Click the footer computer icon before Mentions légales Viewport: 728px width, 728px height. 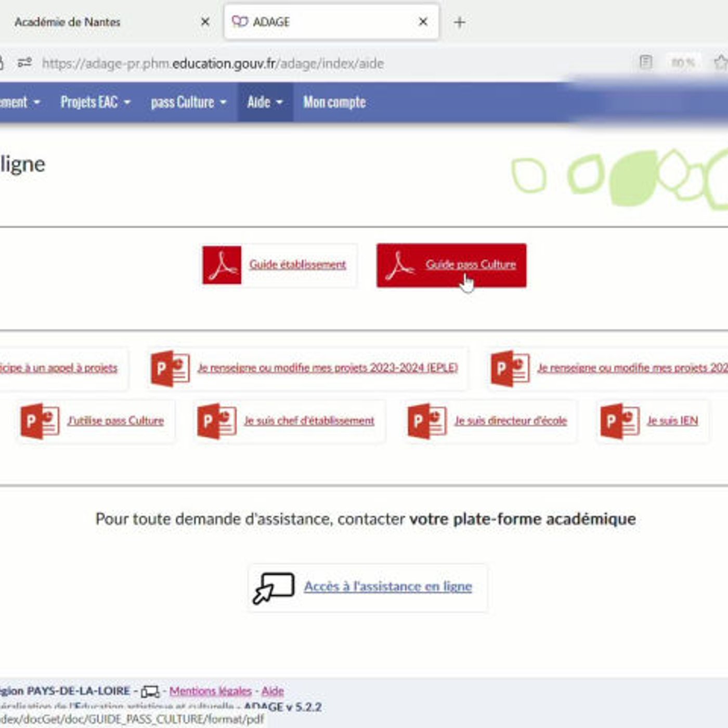click(x=150, y=691)
